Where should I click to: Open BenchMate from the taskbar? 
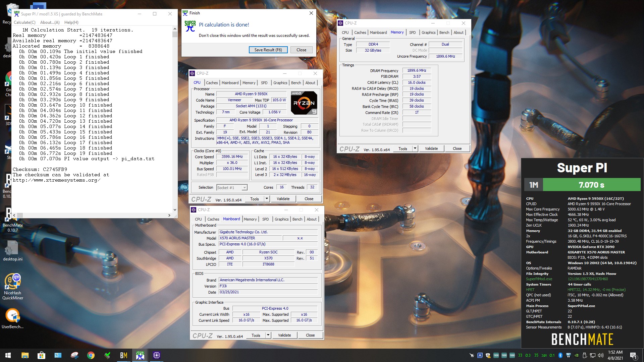[124, 355]
